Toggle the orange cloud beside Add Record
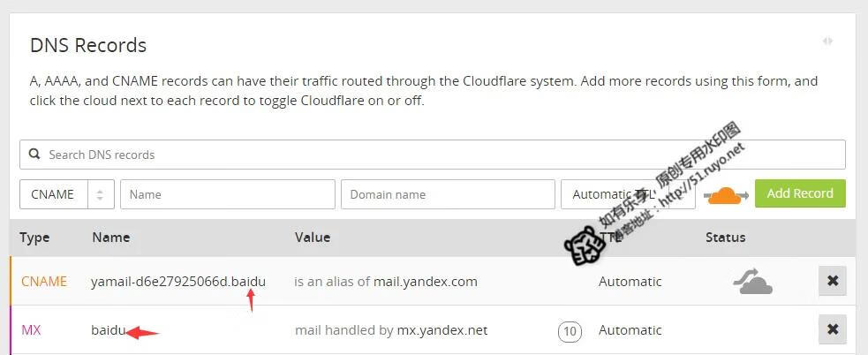 [x=724, y=194]
